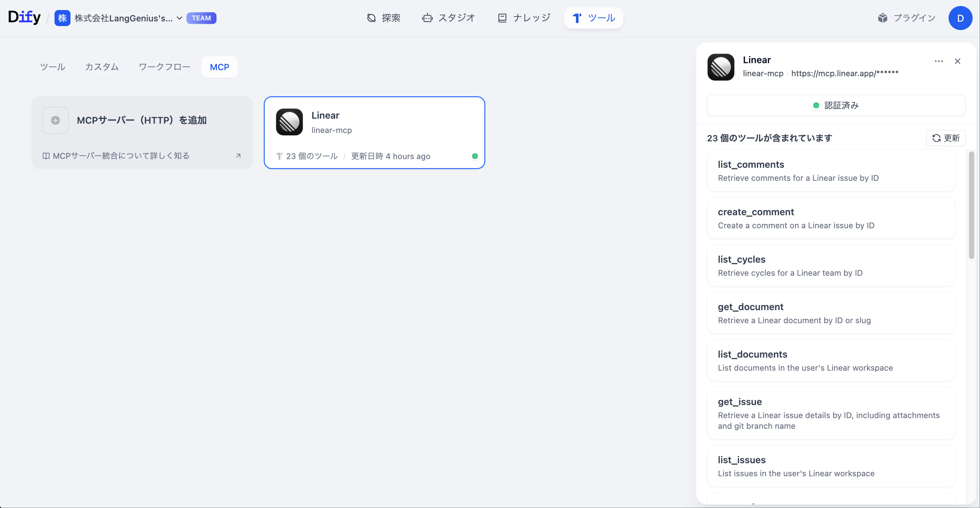Click the TEAM plan badge

(x=201, y=18)
